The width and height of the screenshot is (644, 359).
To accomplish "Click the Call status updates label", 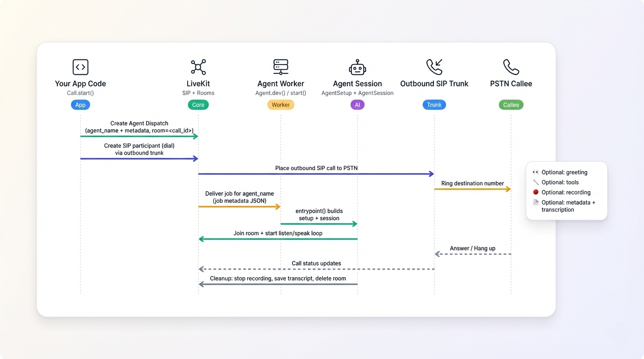I will point(316,263).
